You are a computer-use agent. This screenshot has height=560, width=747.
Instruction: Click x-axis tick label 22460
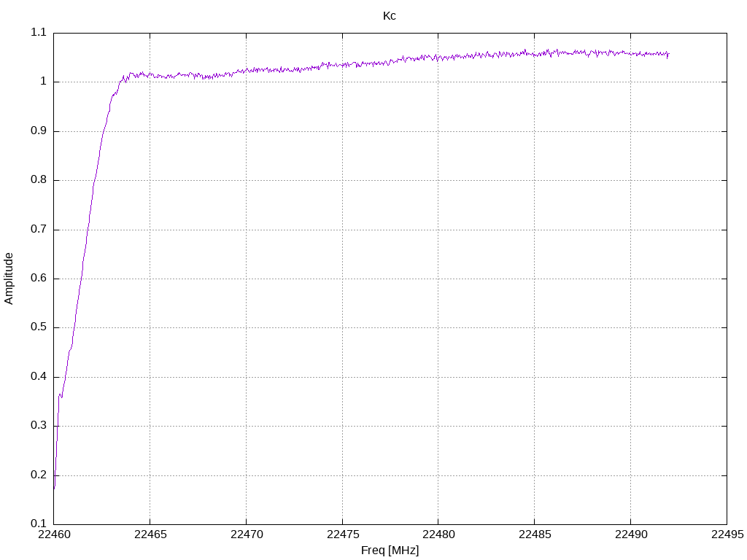click(x=54, y=534)
